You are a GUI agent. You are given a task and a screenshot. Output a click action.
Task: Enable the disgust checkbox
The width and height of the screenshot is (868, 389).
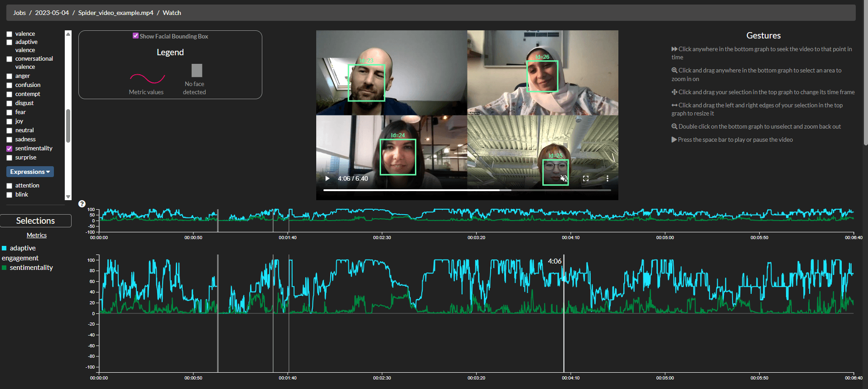tap(9, 103)
